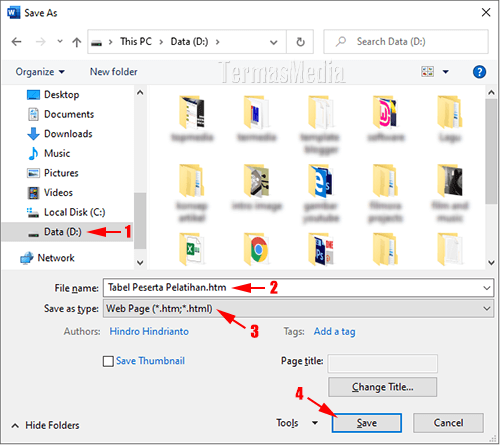Select the folder with Photoshop icon

321,249
